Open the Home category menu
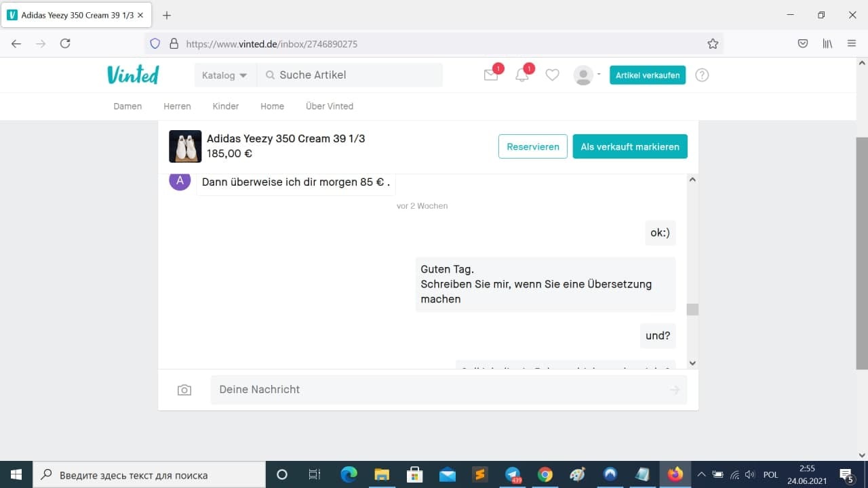This screenshot has height=488, width=868. (x=272, y=106)
